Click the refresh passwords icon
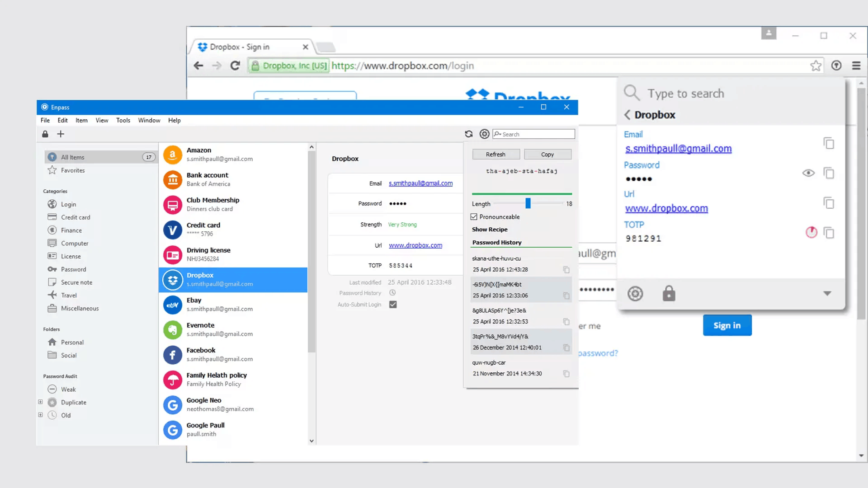The height and width of the screenshot is (488, 868). point(468,133)
